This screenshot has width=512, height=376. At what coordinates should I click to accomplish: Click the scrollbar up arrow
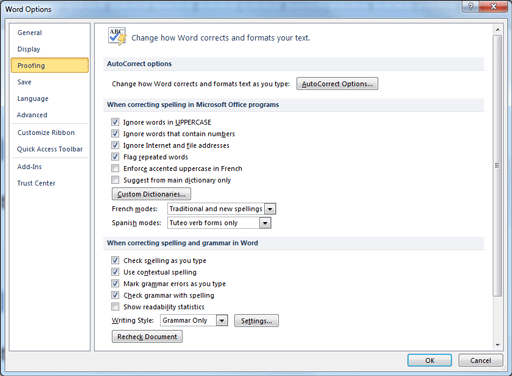click(x=497, y=30)
